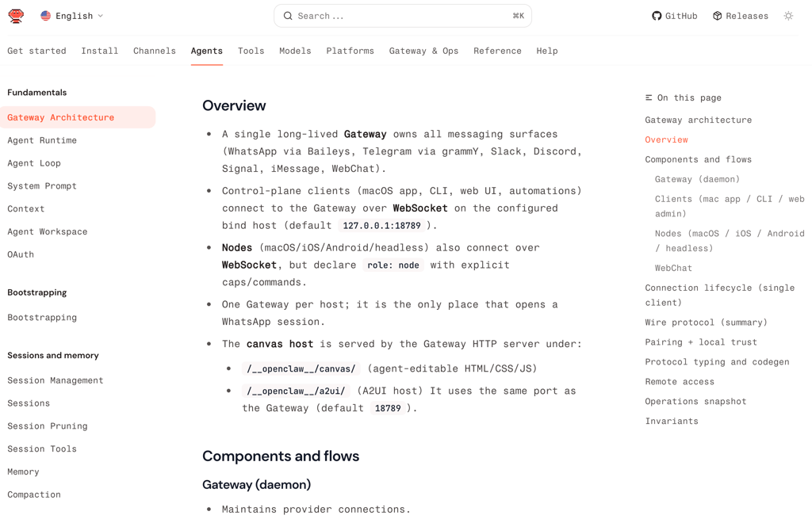812x519 pixels.
Task: Toggle light/dark theme sun icon
Action: tap(788, 16)
